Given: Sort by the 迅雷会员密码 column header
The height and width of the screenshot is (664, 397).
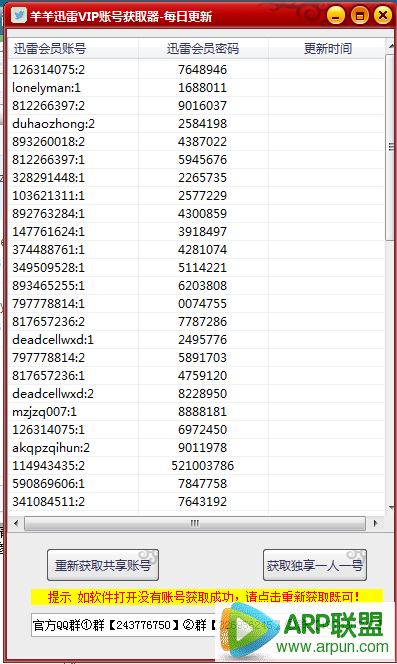Looking at the screenshot, I should point(203,49).
